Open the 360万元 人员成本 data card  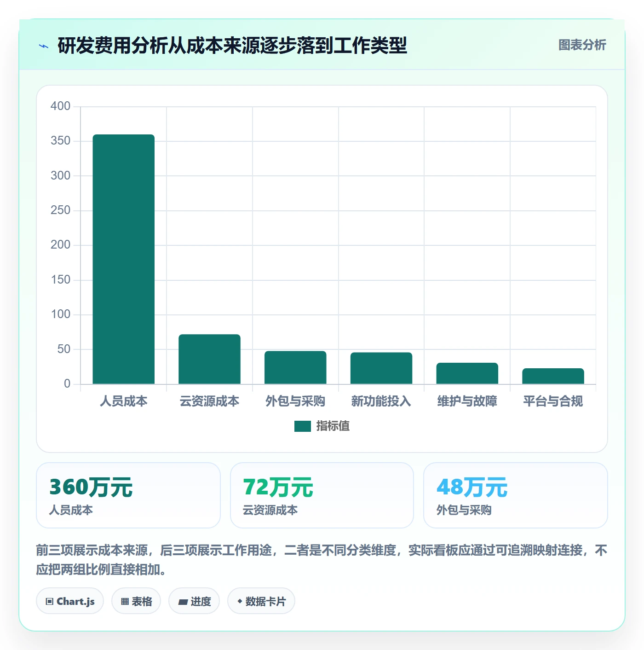[x=128, y=495]
